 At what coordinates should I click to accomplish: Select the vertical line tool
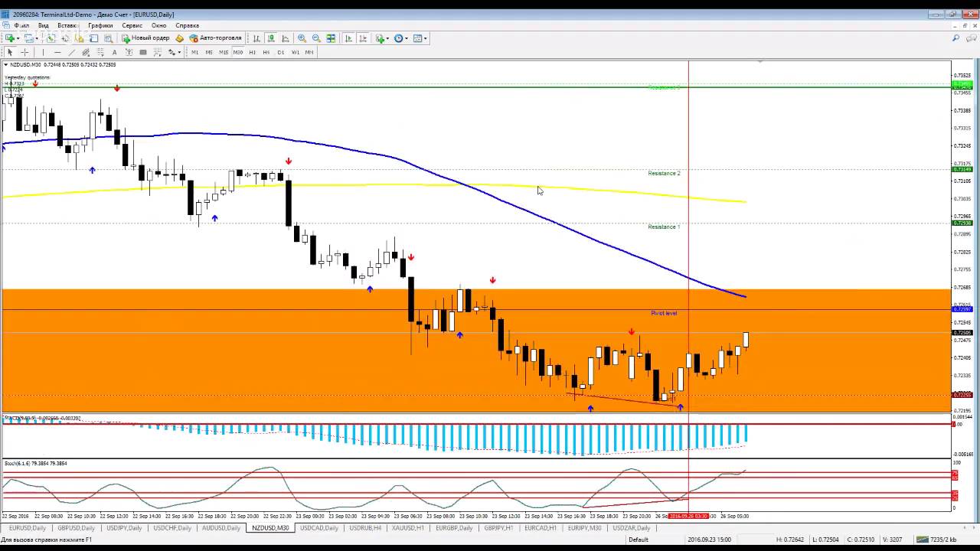pos(43,52)
